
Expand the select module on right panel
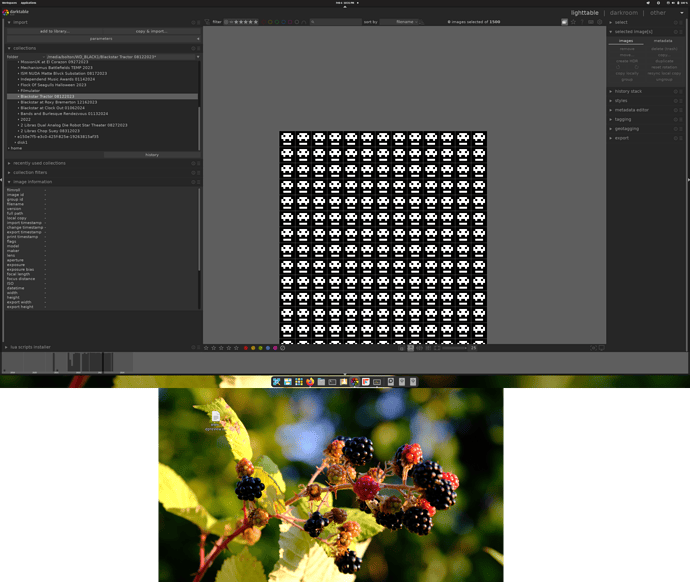pyautogui.click(x=611, y=22)
